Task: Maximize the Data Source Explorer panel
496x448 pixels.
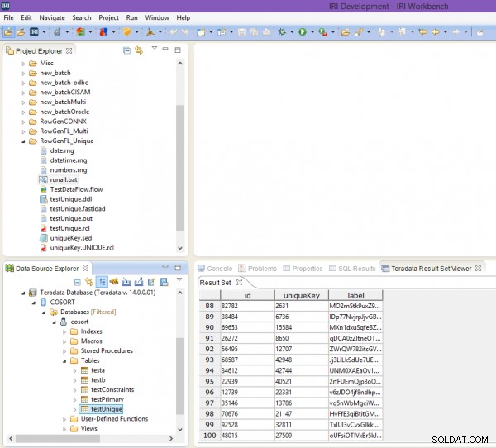Action: click(x=178, y=268)
